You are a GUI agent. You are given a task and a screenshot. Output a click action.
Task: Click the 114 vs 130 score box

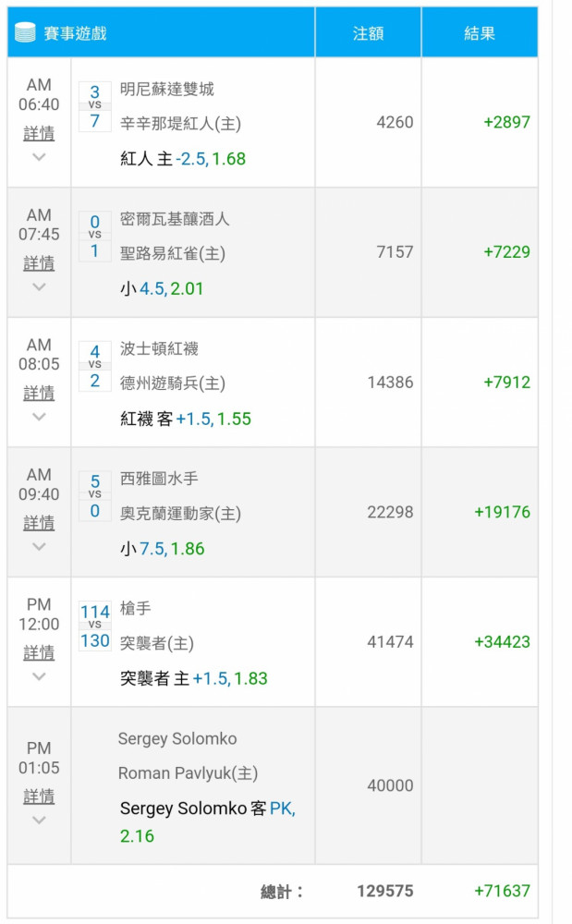pyautogui.click(x=95, y=626)
